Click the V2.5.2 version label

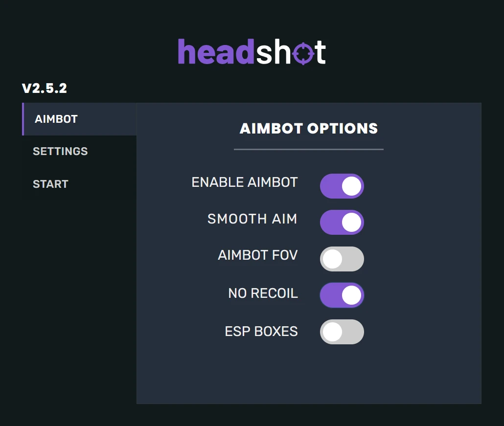click(x=45, y=89)
